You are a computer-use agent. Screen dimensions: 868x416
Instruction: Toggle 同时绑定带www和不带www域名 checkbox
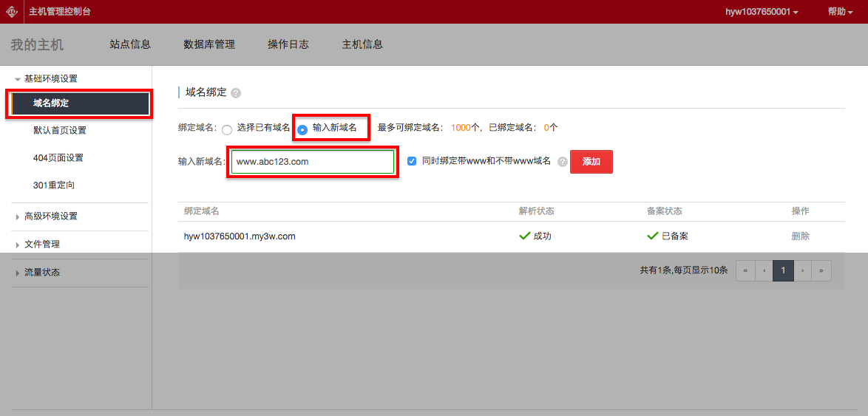412,161
